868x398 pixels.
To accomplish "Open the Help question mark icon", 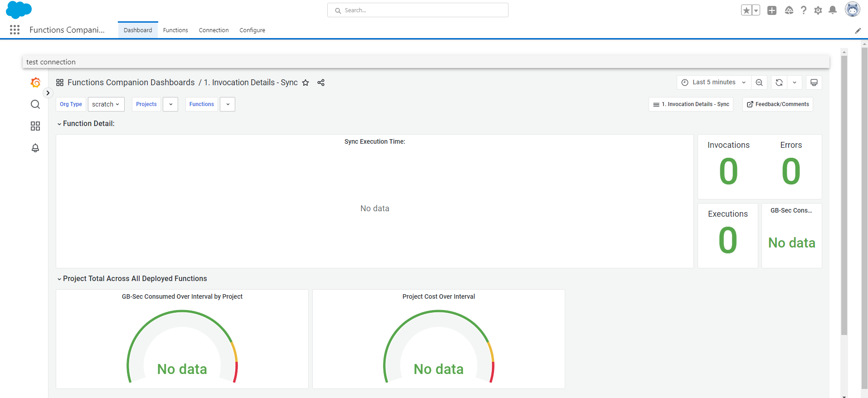I will point(804,10).
